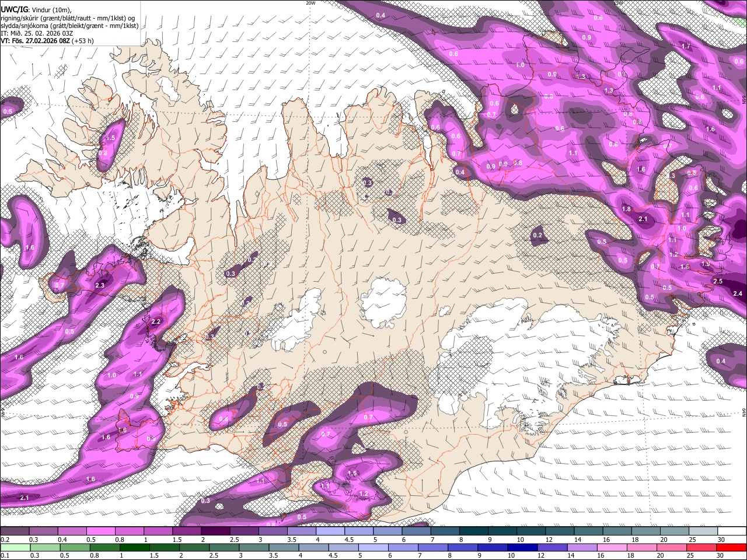Pick the dark navy blue swatch at 10 in the lower legend row
Image resolution: width=747 pixels, height=560 pixels.
(x=522, y=547)
